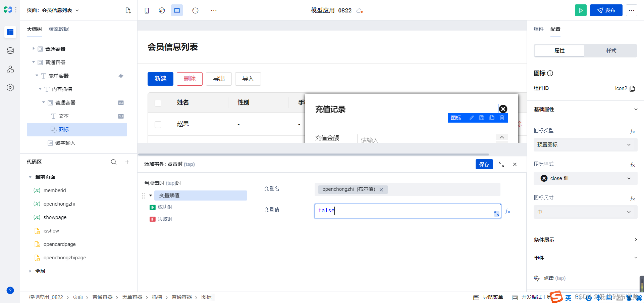Click the info icon next to 图标 title
This screenshot has width=644, height=303.
tap(550, 73)
